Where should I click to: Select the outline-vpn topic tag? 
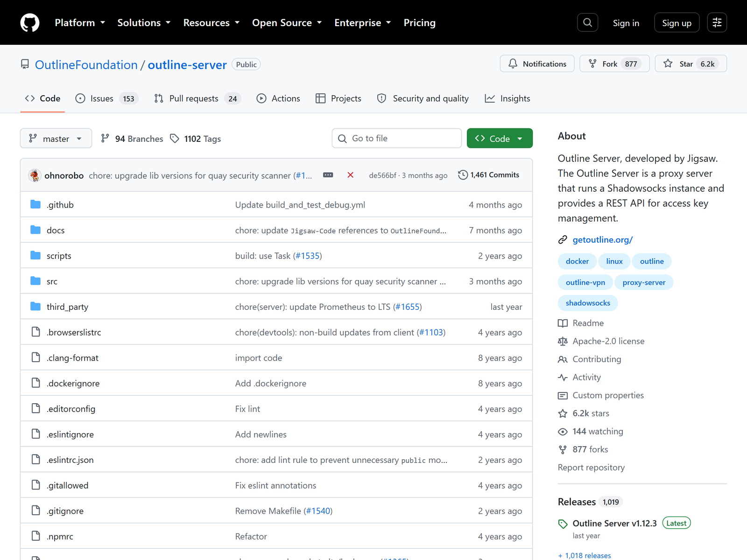click(x=585, y=282)
